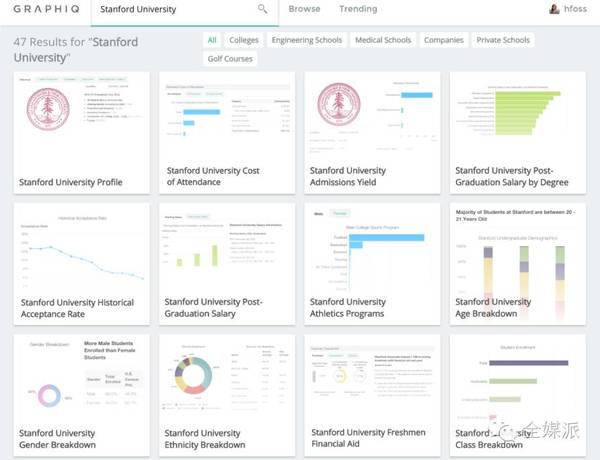
Task: Click 'Stanford University Historical Acceptance Rate' title
Action: click(77, 308)
